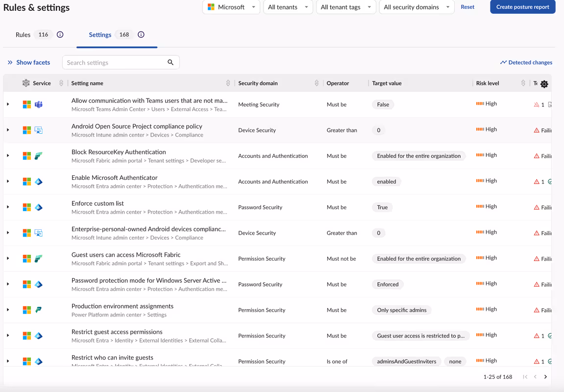564x392 pixels.
Task: Click the none target value chip
Action: (455, 362)
